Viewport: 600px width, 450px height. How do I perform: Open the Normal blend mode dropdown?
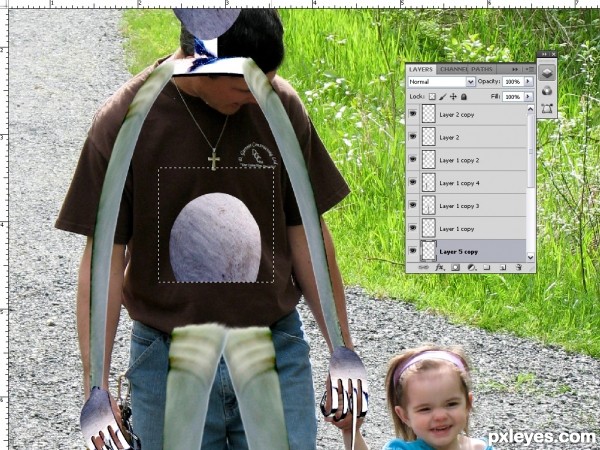(x=441, y=82)
